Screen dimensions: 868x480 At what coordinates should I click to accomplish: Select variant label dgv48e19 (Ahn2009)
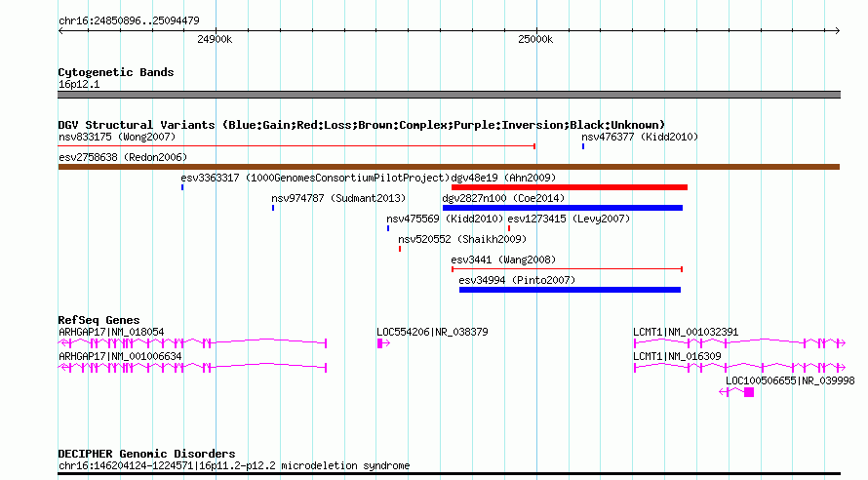pos(504,179)
